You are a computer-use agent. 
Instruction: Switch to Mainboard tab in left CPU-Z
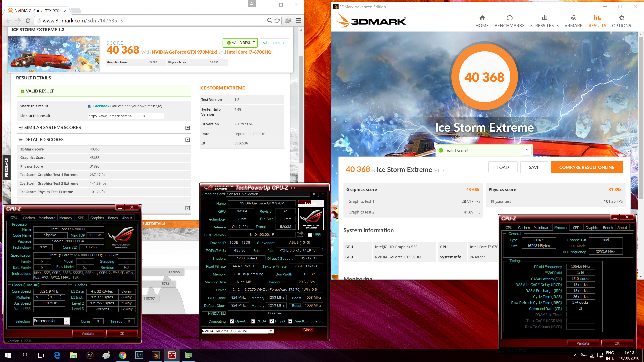pyautogui.click(x=47, y=218)
